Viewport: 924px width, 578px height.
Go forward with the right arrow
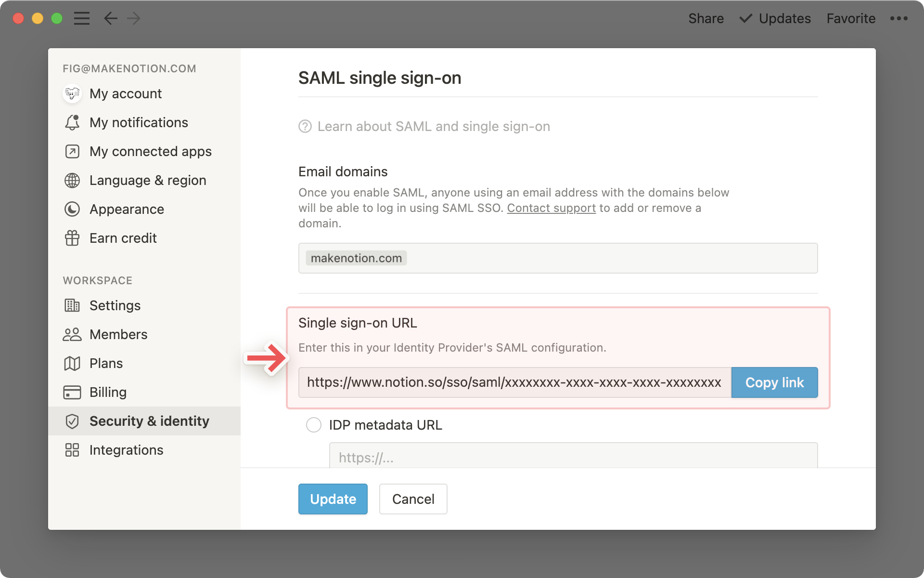tap(134, 18)
